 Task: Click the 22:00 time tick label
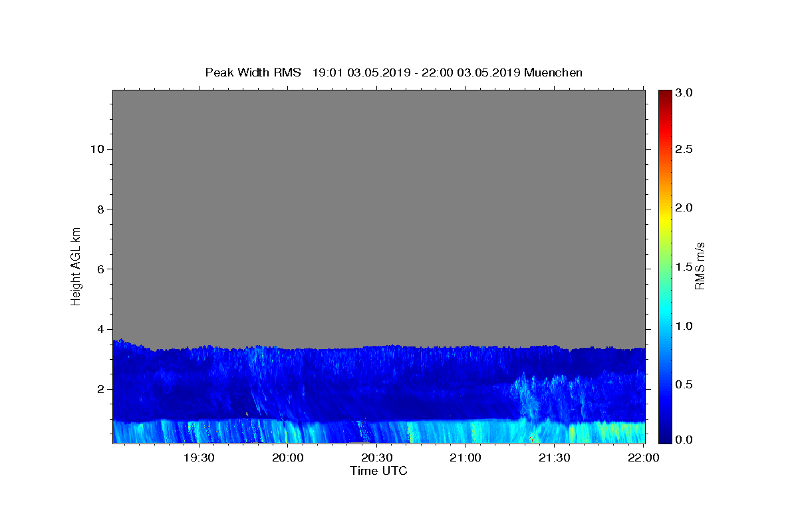643,458
